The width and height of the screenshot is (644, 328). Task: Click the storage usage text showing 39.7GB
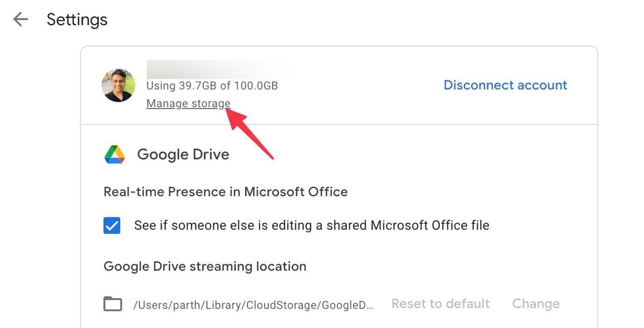pos(212,85)
